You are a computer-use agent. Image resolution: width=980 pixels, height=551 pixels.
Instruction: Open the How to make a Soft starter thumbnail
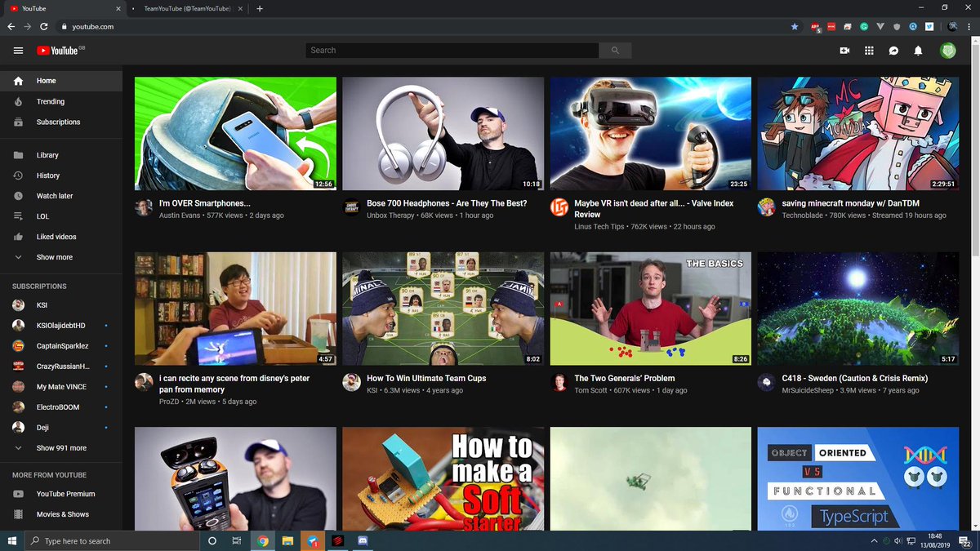[x=443, y=479]
